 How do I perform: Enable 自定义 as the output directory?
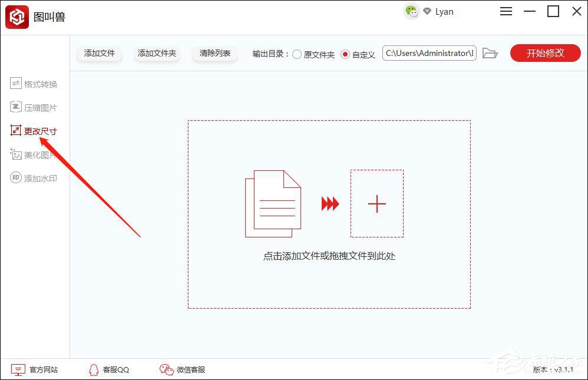tap(346, 53)
